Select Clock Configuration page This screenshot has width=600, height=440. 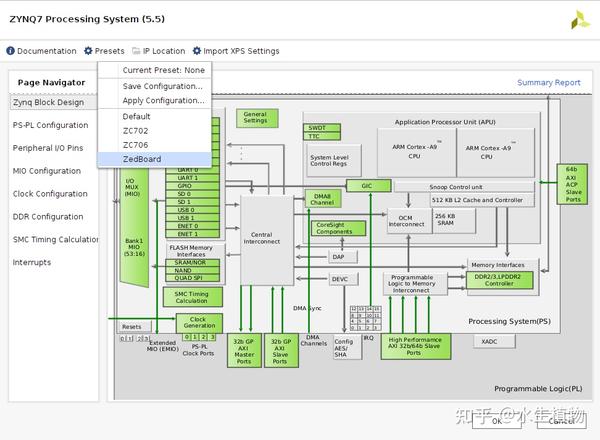point(50,194)
